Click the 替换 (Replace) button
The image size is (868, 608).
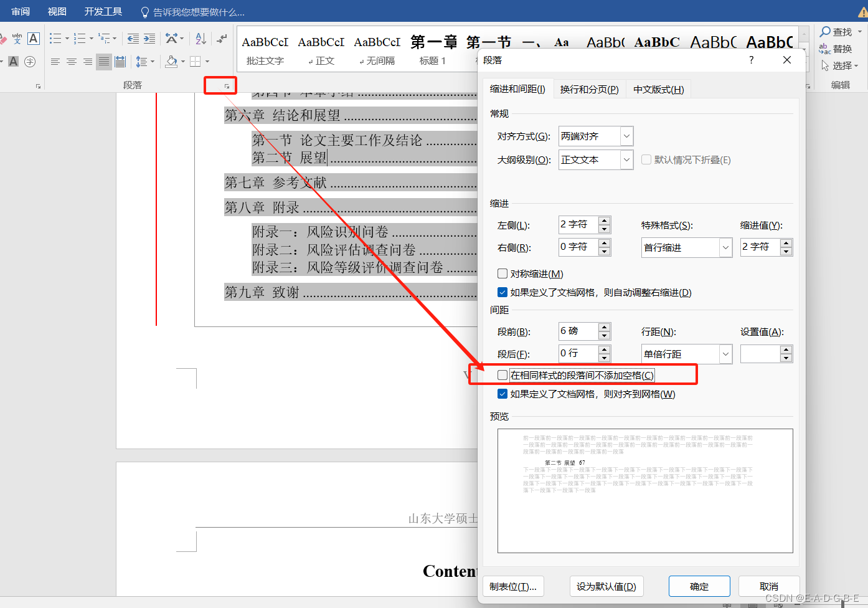tap(836, 49)
